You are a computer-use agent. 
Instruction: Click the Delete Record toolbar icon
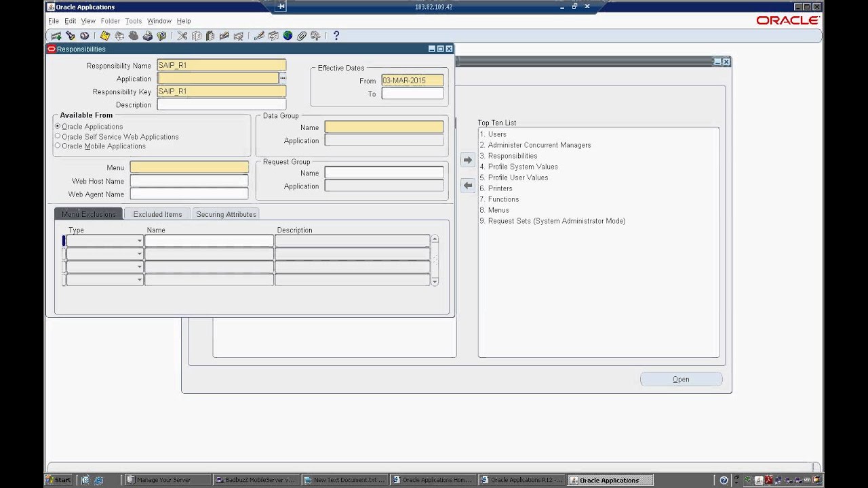click(x=238, y=36)
